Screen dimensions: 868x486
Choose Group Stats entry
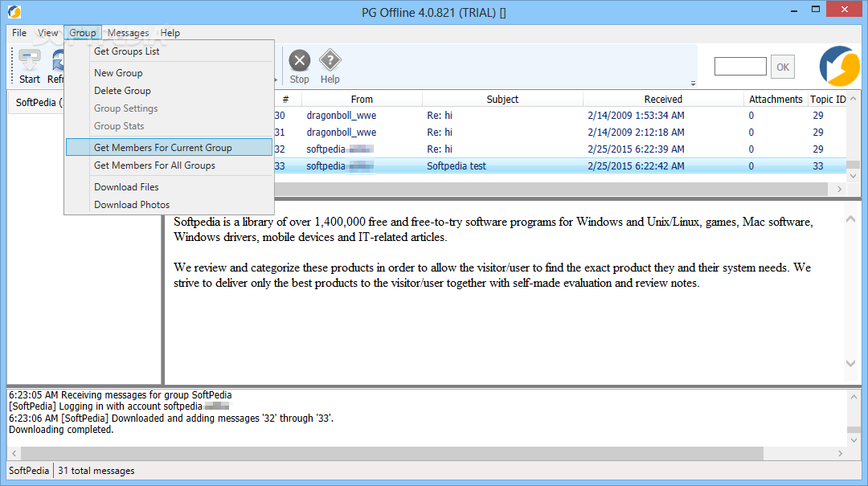[170, 125]
